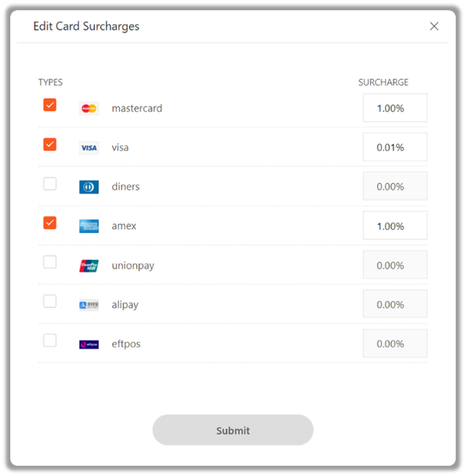The image size is (466, 476).
Task: Click the mastercard logo icon
Action: click(89, 108)
